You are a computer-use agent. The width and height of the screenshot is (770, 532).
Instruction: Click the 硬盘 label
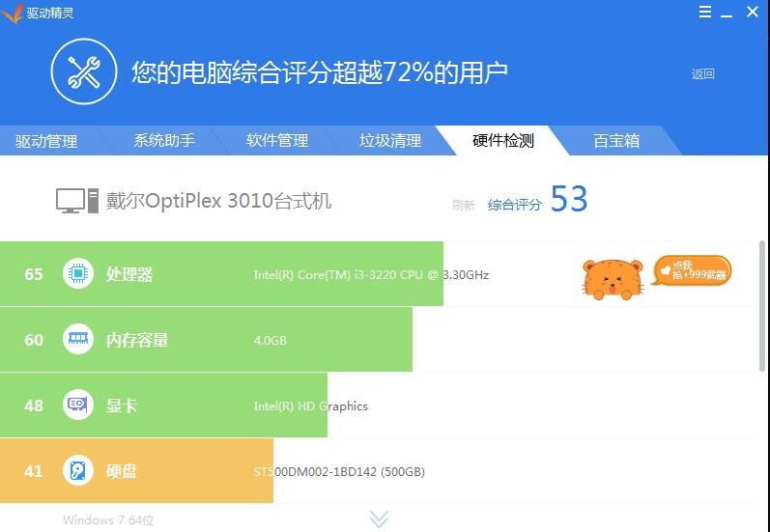(122, 471)
